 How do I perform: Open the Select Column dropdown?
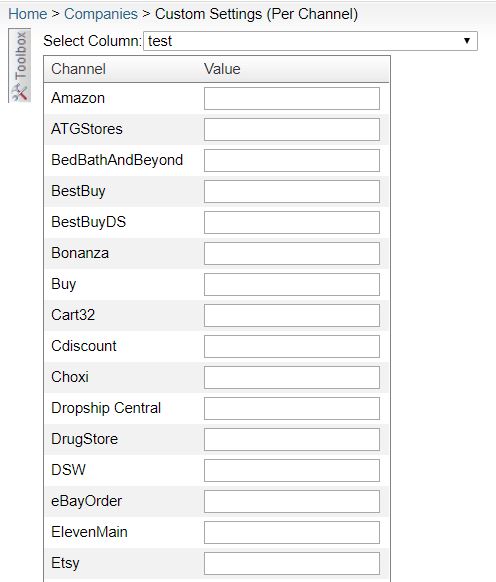(x=310, y=41)
